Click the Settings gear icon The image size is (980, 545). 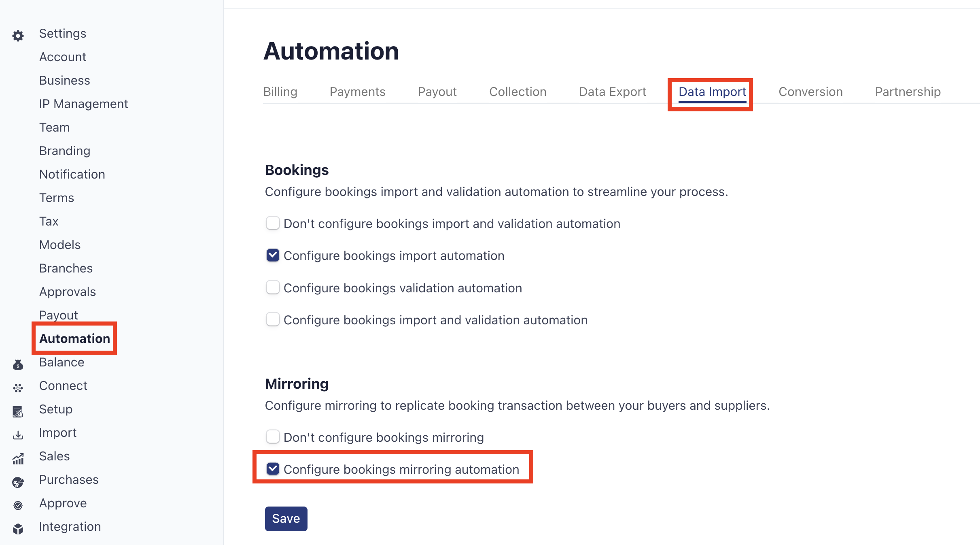click(18, 36)
